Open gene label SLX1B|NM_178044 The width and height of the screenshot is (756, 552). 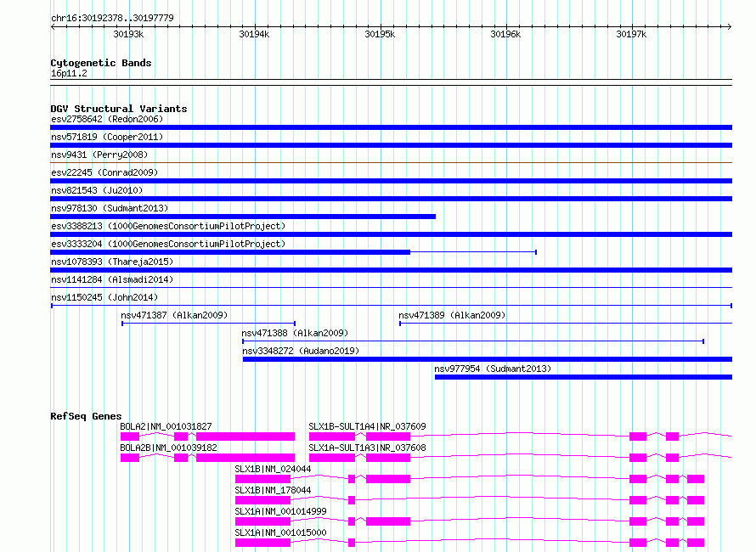point(273,490)
